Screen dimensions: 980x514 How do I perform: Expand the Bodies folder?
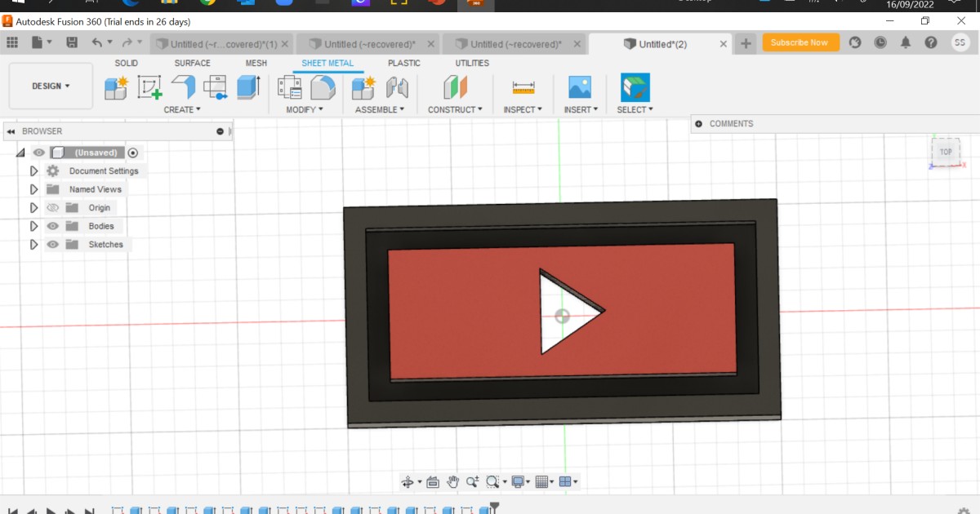coord(33,226)
